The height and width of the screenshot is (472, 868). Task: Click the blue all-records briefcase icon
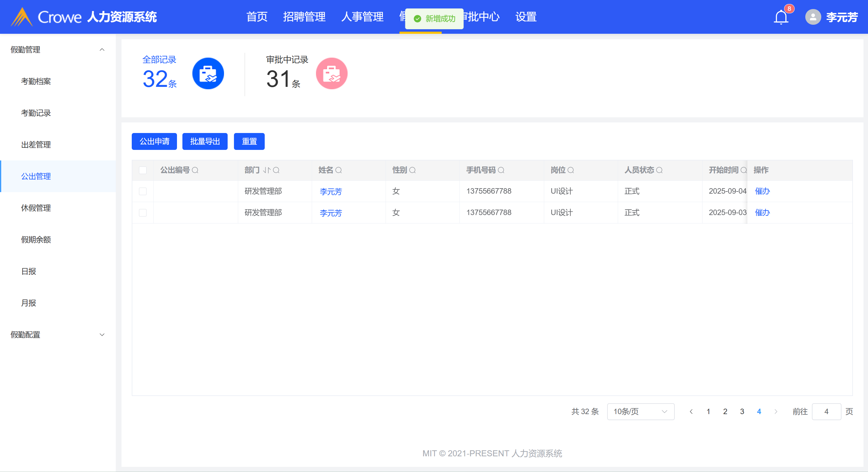coord(208,74)
